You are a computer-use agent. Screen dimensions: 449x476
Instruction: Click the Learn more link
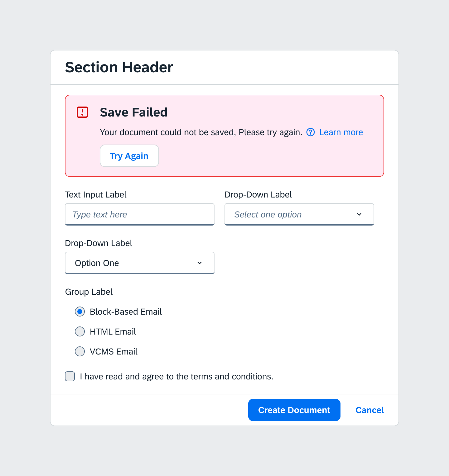(x=341, y=132)
